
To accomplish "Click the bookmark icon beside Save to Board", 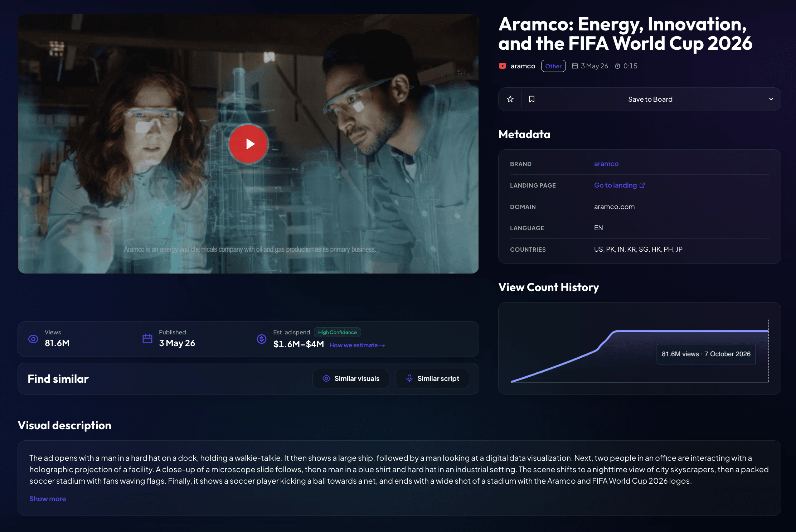I will (532, 99).
